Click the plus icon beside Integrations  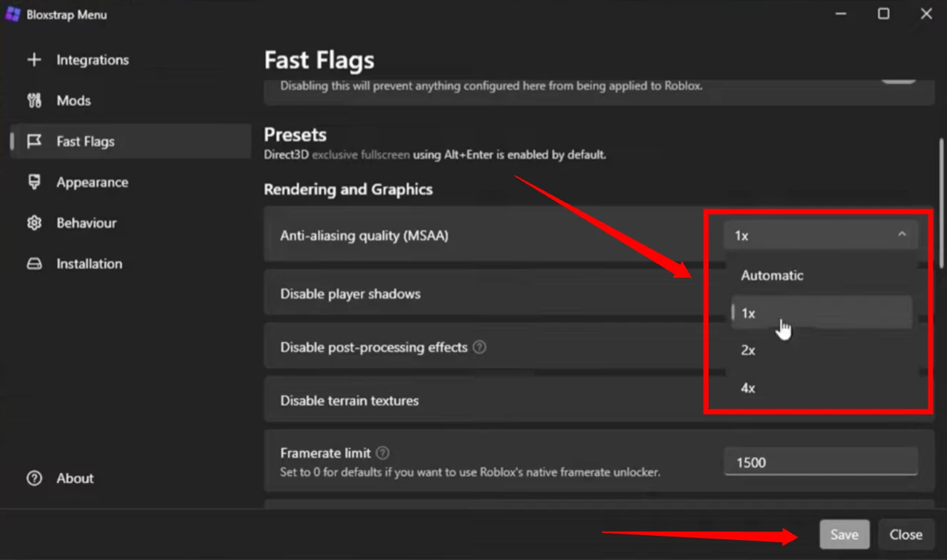point(34,60)
